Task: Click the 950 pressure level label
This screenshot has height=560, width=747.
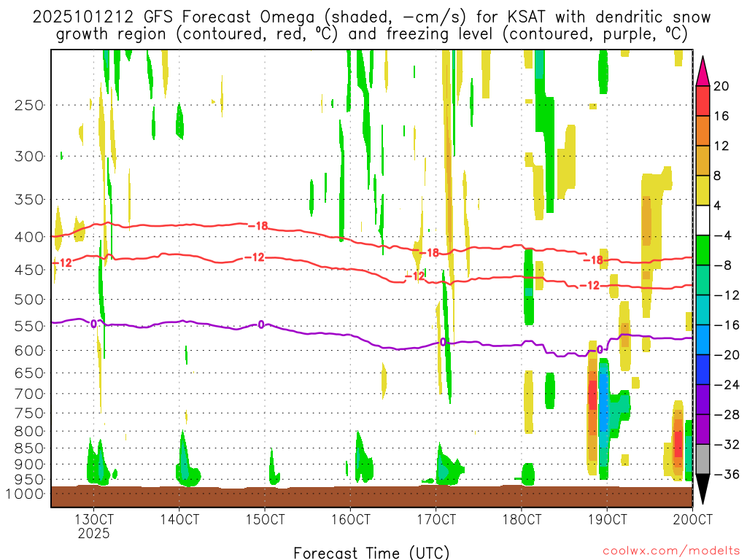Action: (29, 480)
